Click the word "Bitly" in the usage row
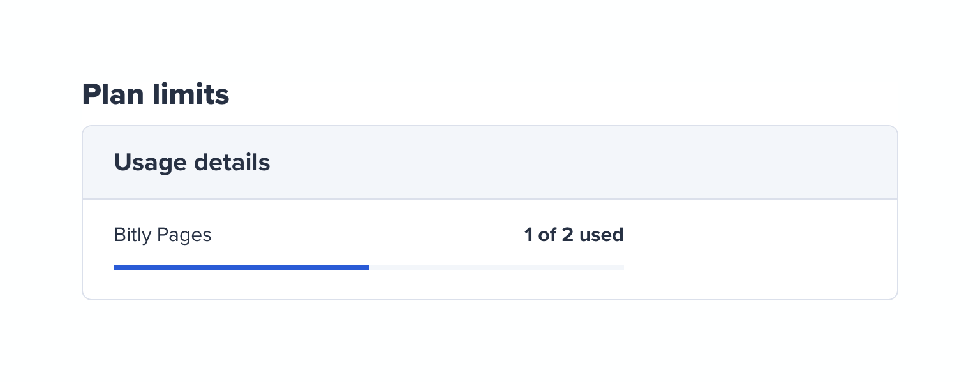This screenshot has height=382, width=980. [x=132, y=235]
